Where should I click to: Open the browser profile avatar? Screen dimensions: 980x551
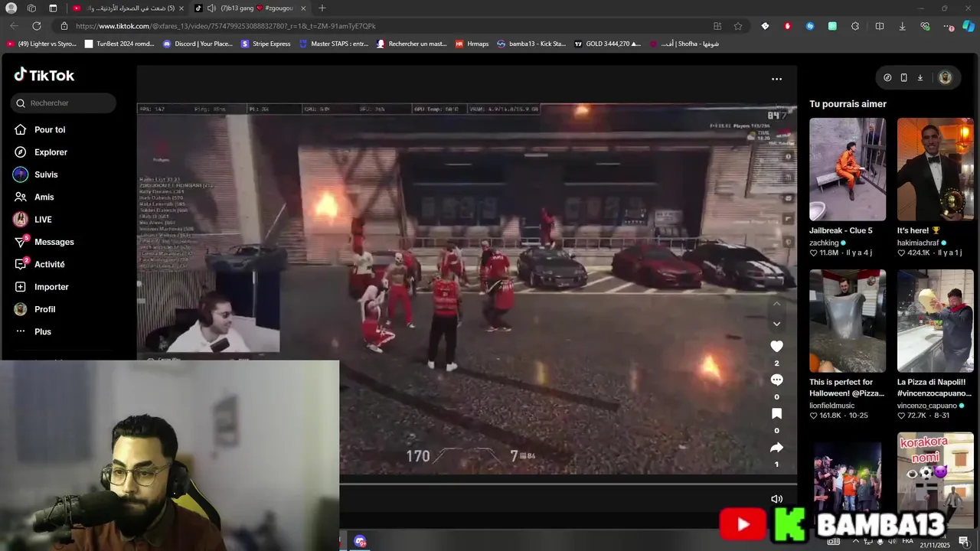(11, 8)
